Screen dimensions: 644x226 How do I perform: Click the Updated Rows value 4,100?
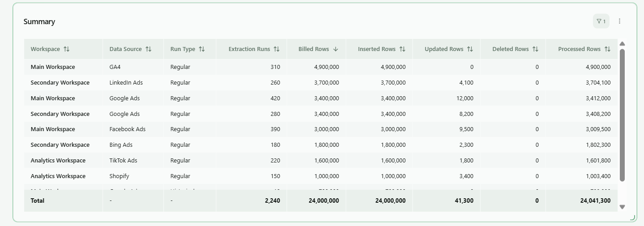(x=466, y=83)
